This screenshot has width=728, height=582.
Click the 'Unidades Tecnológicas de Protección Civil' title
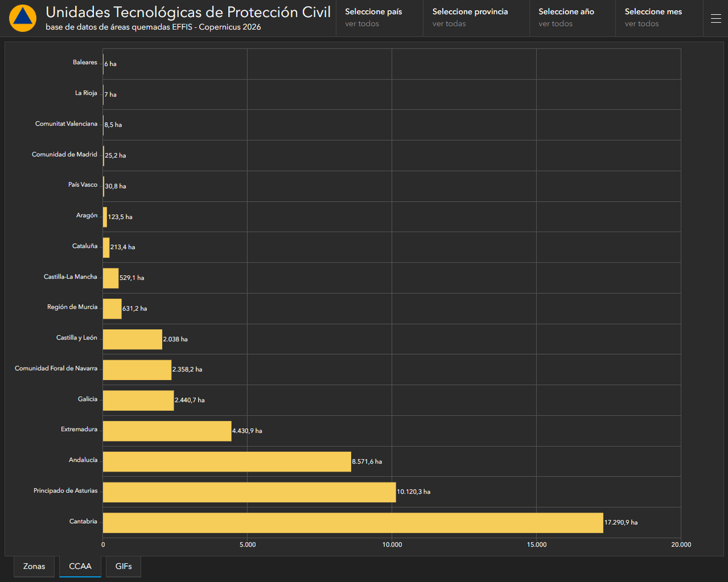coord(189,12)
